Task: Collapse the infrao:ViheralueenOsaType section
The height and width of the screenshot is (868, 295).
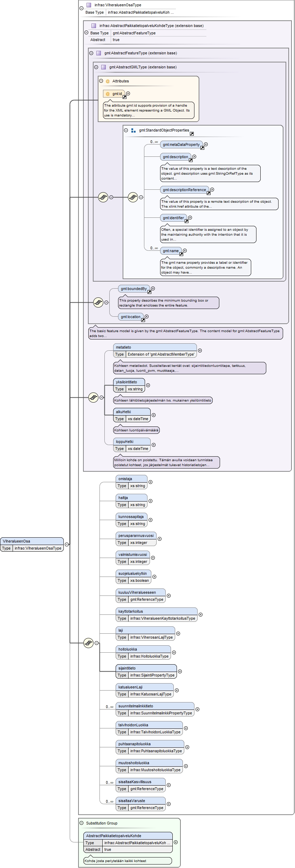Action: tap(81, 8)
